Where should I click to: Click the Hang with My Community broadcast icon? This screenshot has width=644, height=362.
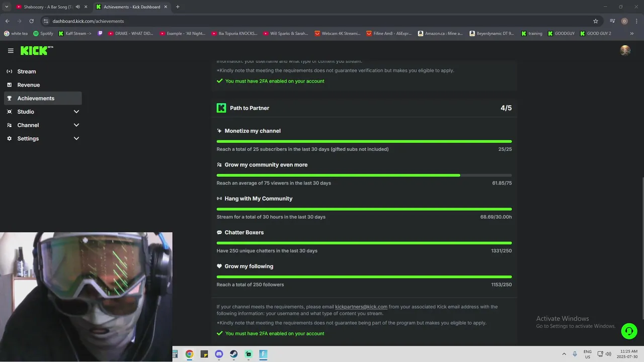pyautogui.click(x=219, y=199)
